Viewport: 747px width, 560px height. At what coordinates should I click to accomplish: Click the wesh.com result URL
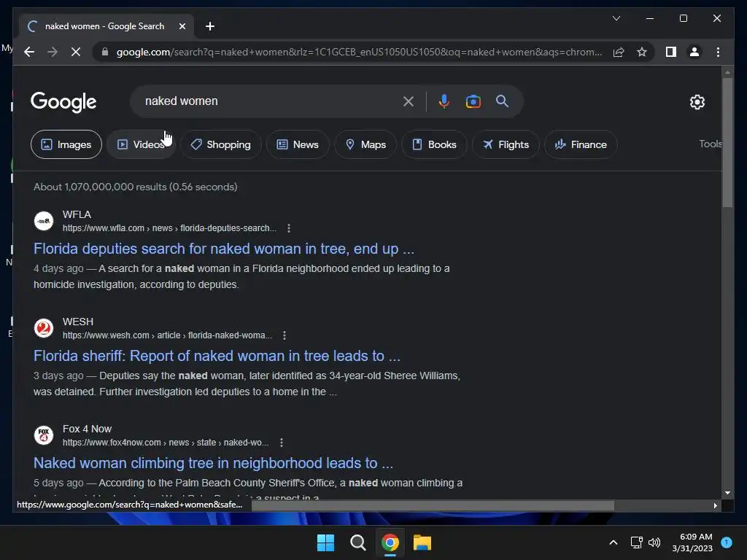click(x=167, y=335)
